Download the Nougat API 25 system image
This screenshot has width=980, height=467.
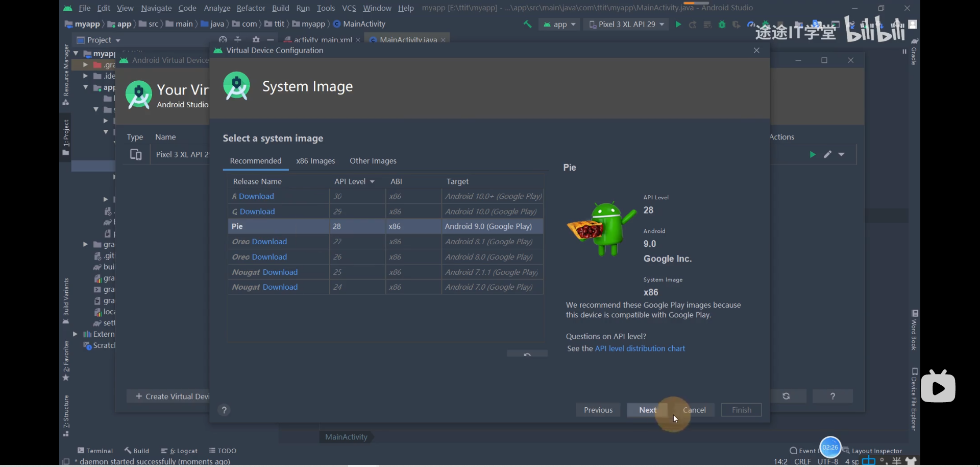pyautogui.click(x=280, y=272)
